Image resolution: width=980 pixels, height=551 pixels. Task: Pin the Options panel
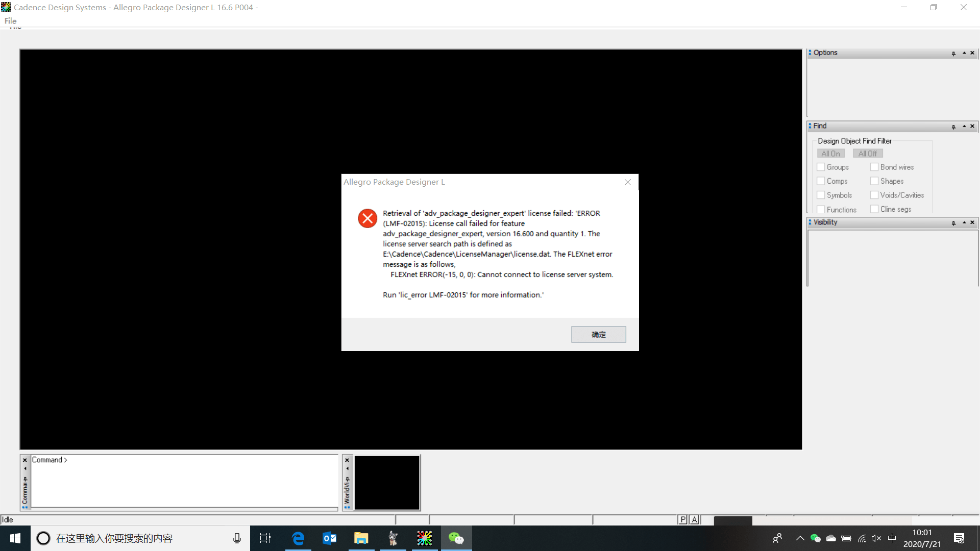pyautogui.click(x=953, y=54)
